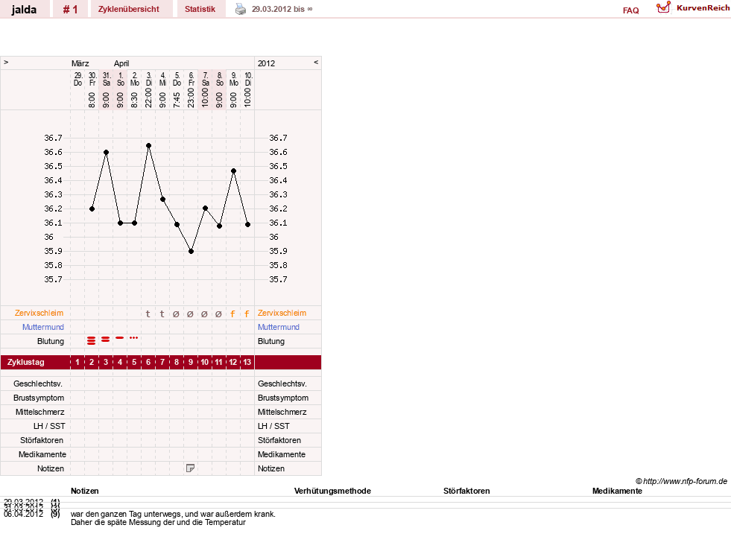Open the jalda tab
731x560 pixels.
coord(25,9)
